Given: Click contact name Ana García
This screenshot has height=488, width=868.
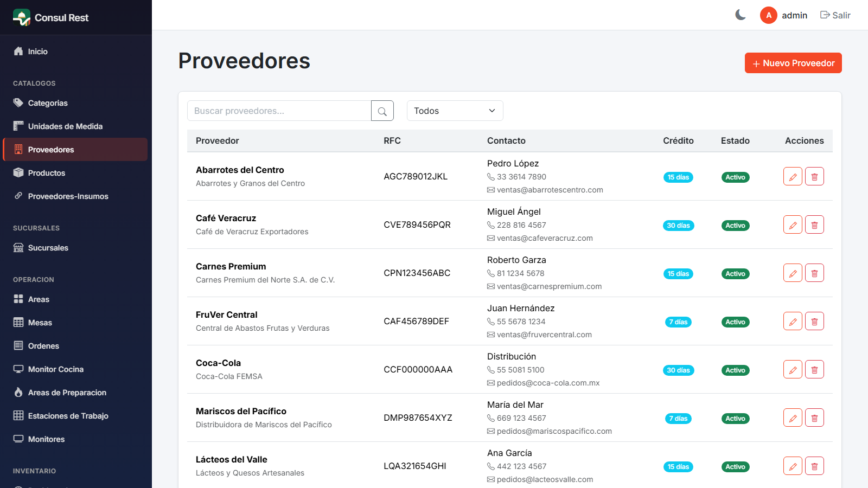Looking at the screenshot, I should pos(509,453).
